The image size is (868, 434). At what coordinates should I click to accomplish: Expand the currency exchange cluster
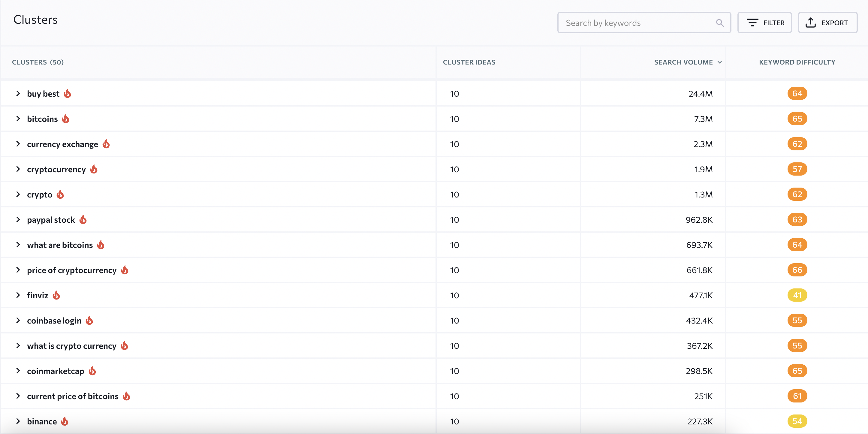[18, 144]
